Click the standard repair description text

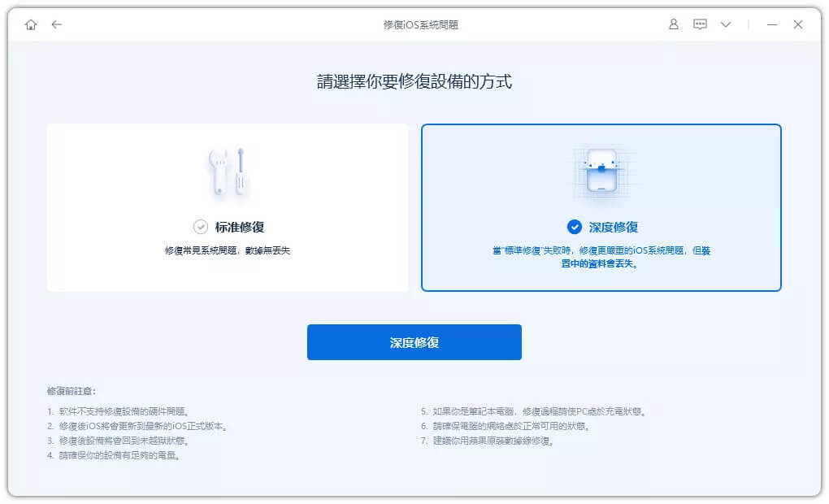(x=228, y=250)
